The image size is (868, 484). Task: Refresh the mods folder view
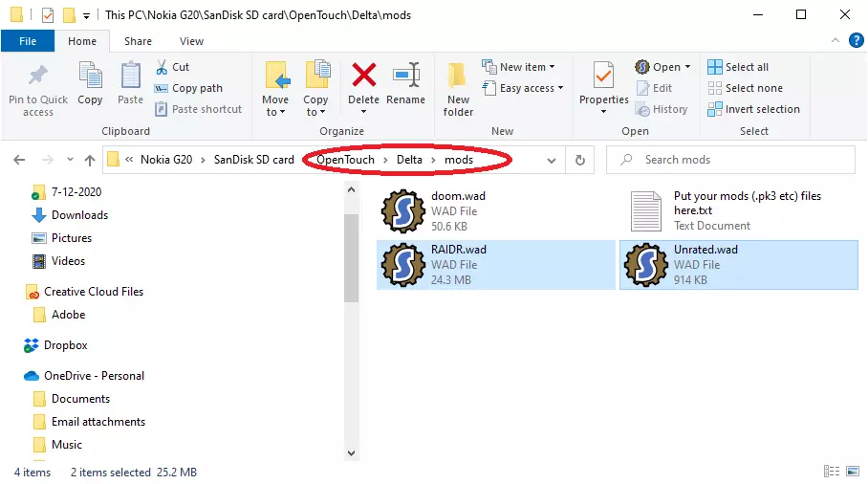tap(579, 160)
